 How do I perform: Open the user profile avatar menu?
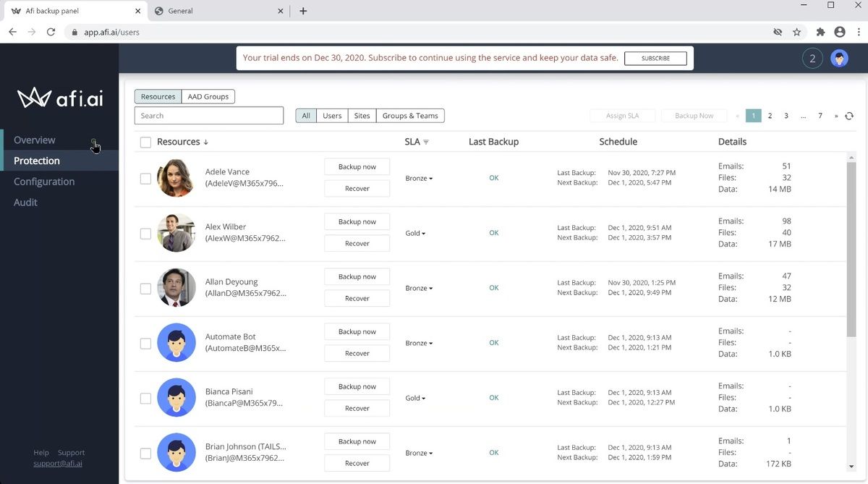(839, 58)
